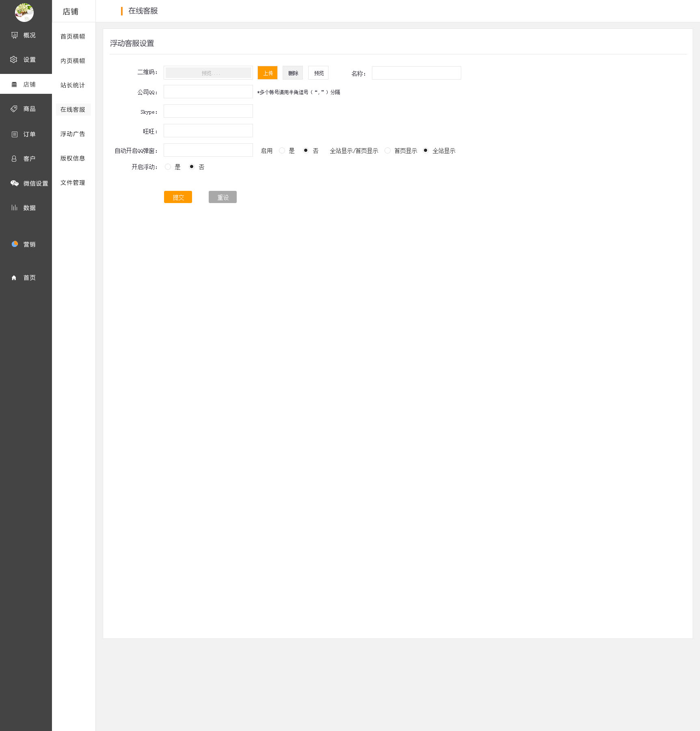Select the 商品 tag icon
The image size is (700, 731).
(x=14, y=109)
